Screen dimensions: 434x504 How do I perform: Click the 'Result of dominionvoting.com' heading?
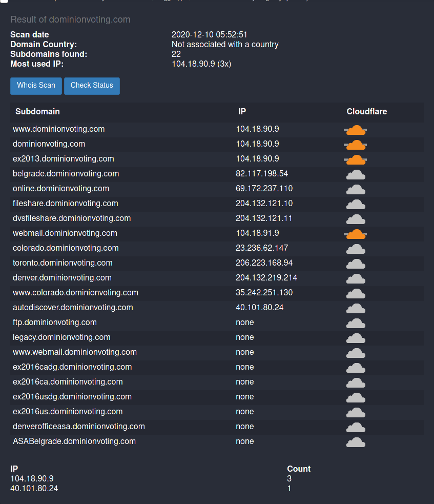point(70,19)
